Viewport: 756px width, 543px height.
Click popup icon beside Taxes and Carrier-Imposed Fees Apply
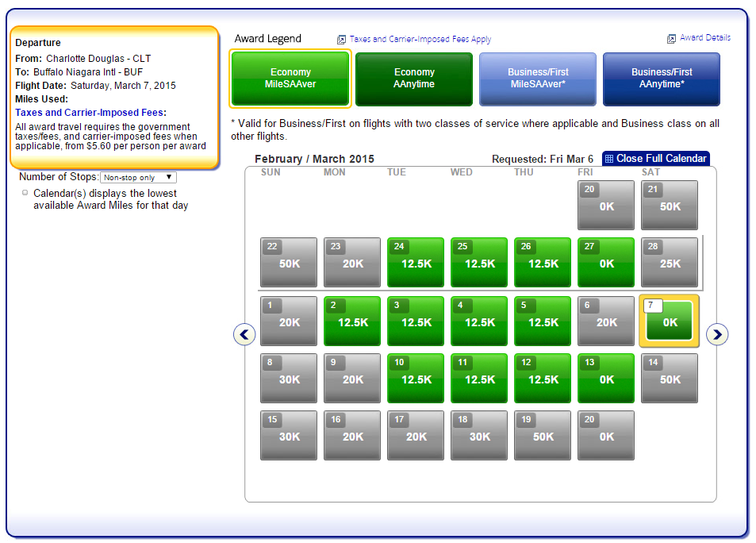point(341,40)
